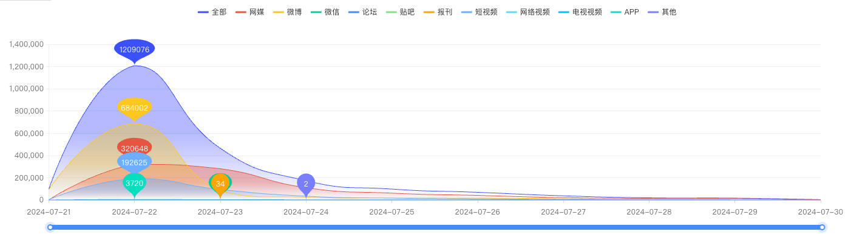Toggle the 网络视频 legend item
Image resolution: width=868 pixels, height=237 pixels.
(528, 12)
